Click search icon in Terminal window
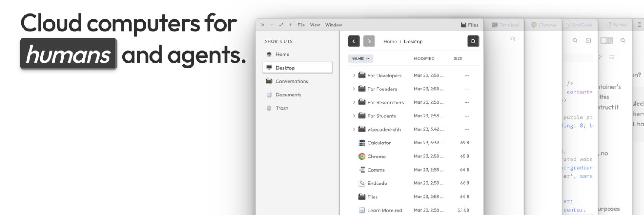This screenshot has width=644, height=215. point(513,39)
